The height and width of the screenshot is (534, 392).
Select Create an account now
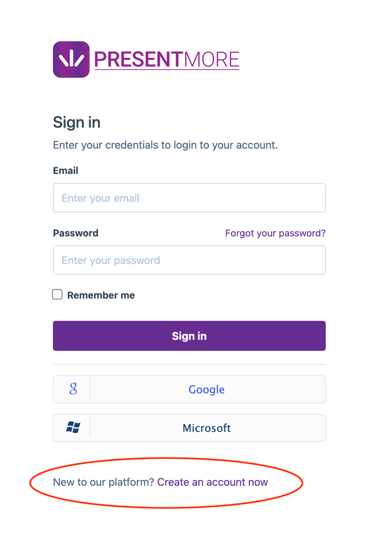coord(212,482)
